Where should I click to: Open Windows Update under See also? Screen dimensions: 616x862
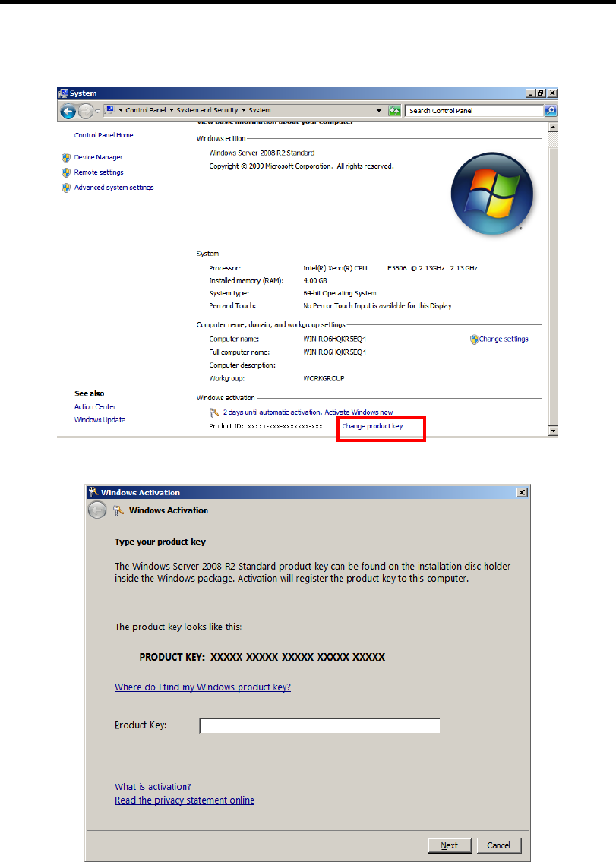(100, 420)
